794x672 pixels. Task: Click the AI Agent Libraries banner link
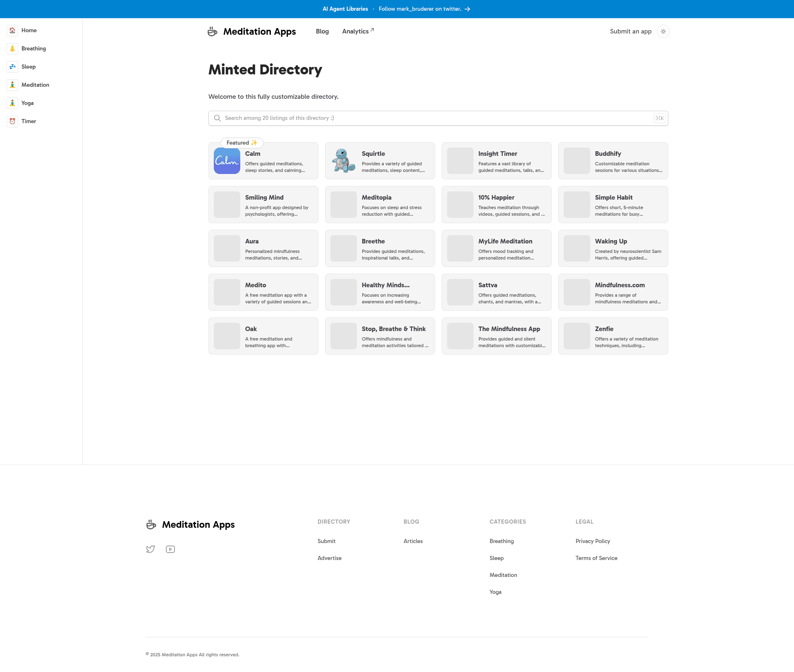pyautogui.click(x=345, y=9)
